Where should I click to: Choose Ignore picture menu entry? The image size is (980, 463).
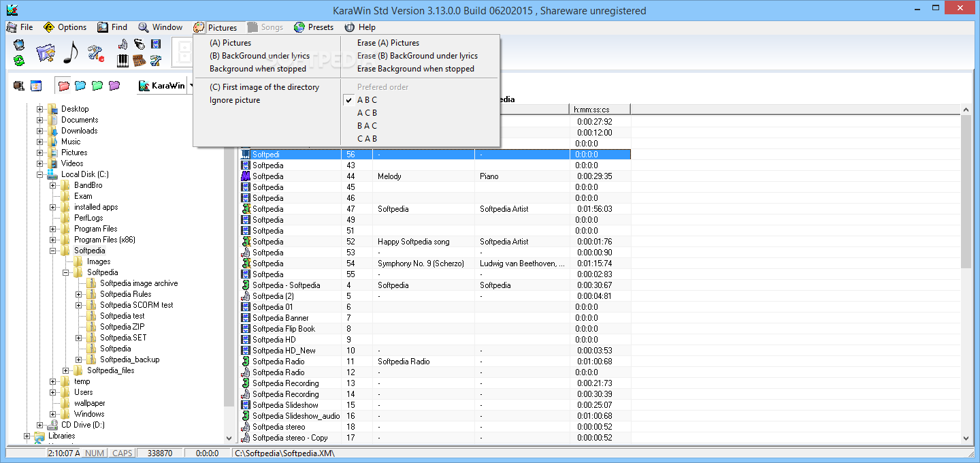(x=235, y=100)
